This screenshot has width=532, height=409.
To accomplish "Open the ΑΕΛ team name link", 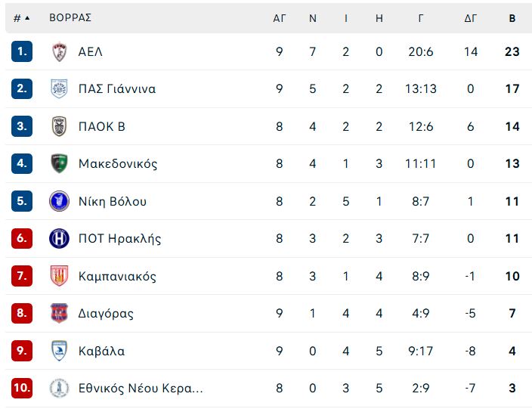I will (91, 51).
